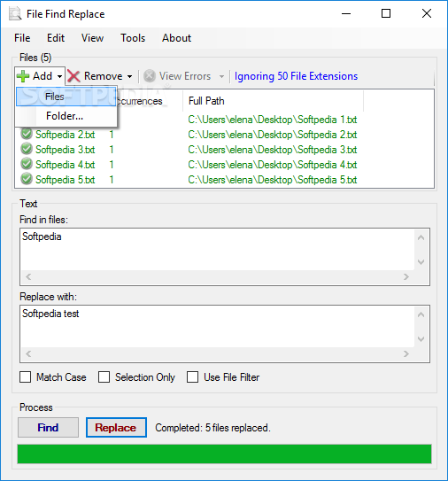
Task: Maximize the File Find Replace window
Action: tap(386, 14)
